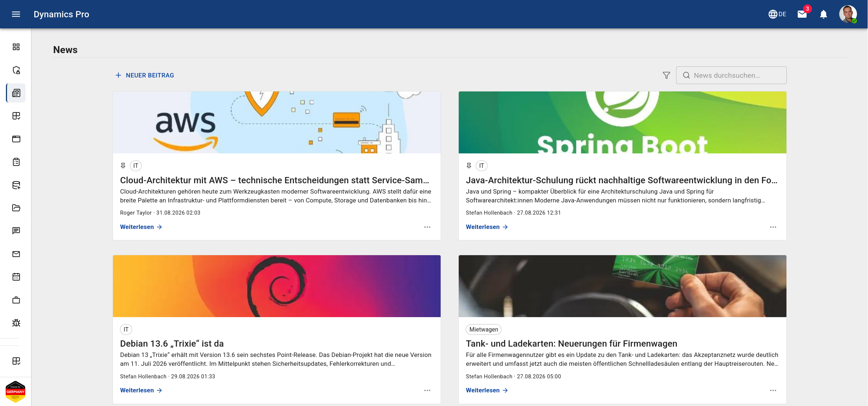Open the fuel card photo thumbnail
Viewport: 868px width, 406px height.
(622, 286)
